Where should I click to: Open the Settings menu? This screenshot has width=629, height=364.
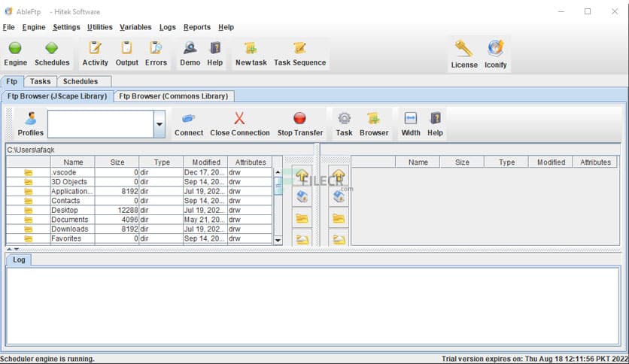[66, 27]
